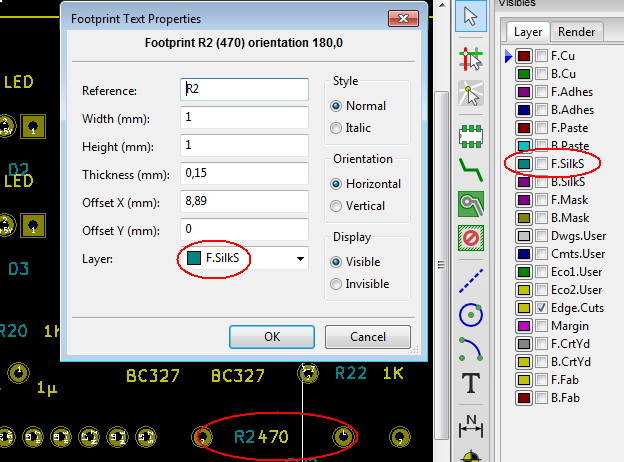Select the Eco1.User layer name
This screenshot has height=462, width=624.
[576, 272]
